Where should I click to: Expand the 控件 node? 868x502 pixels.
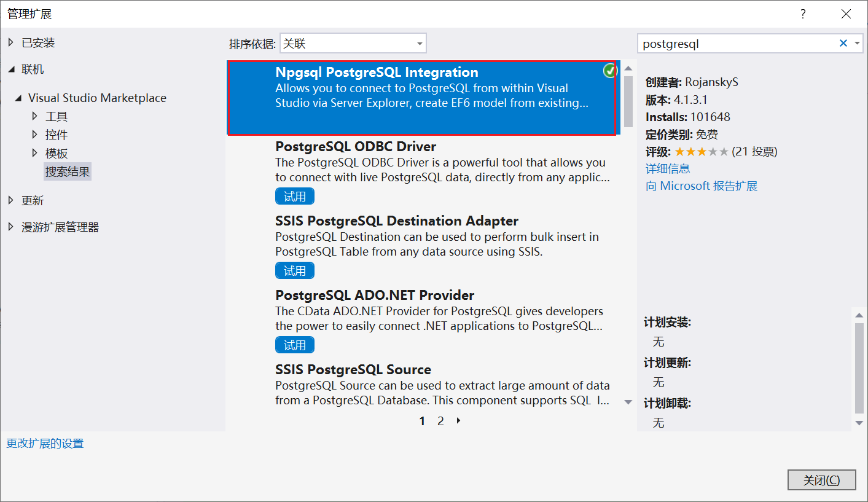(35, 135)
